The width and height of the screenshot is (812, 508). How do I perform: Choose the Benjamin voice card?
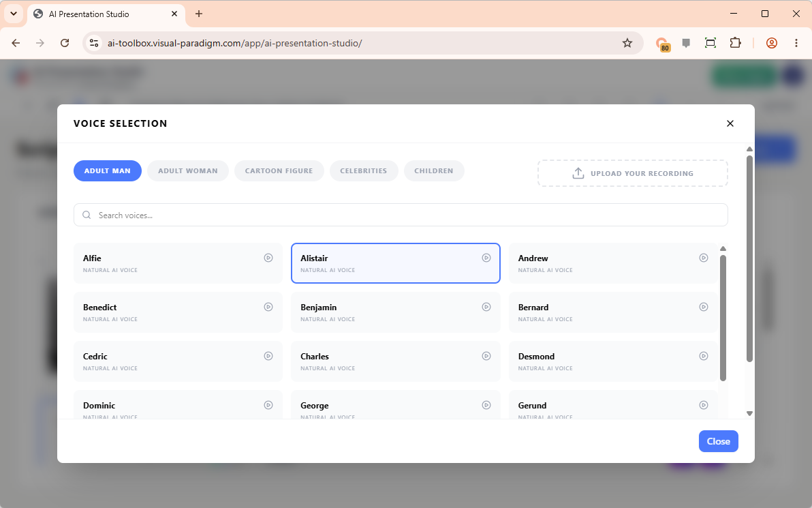pyautogui.click(x=396, y=312)
